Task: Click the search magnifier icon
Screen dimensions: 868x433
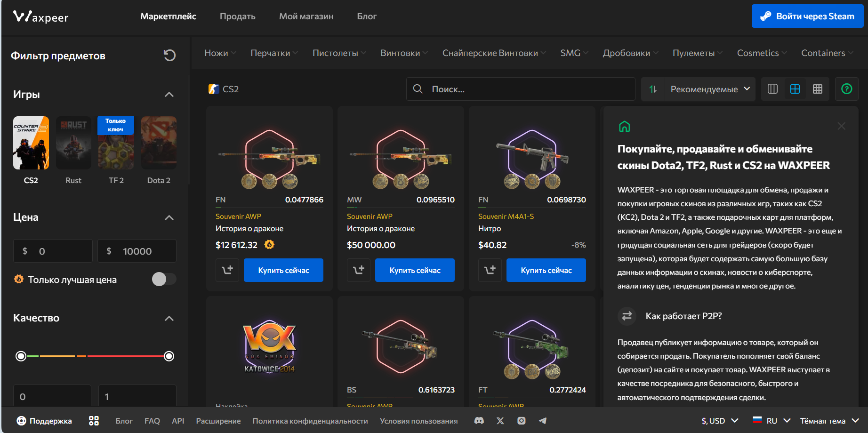Action: click(418, 89)
